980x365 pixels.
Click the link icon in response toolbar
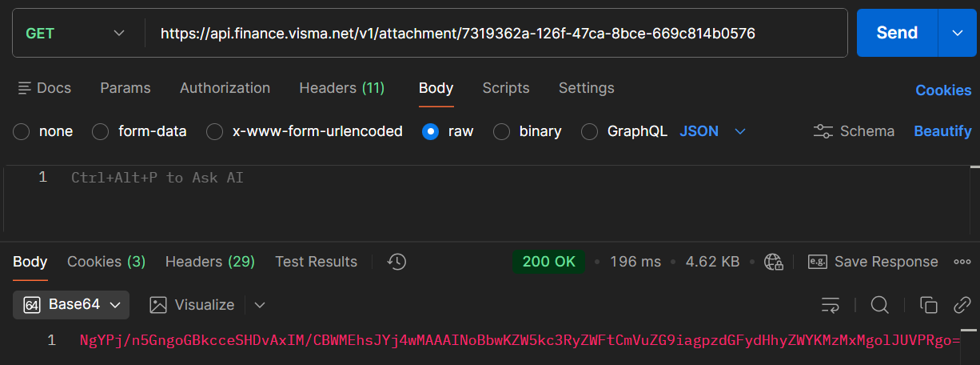(x=962, y=305)
